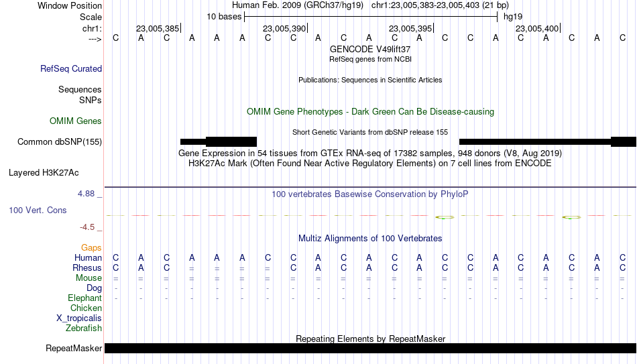Click the 4.88 PhyloP upper limit value
This screenshot has height=364, width=637.
[86, 194]
